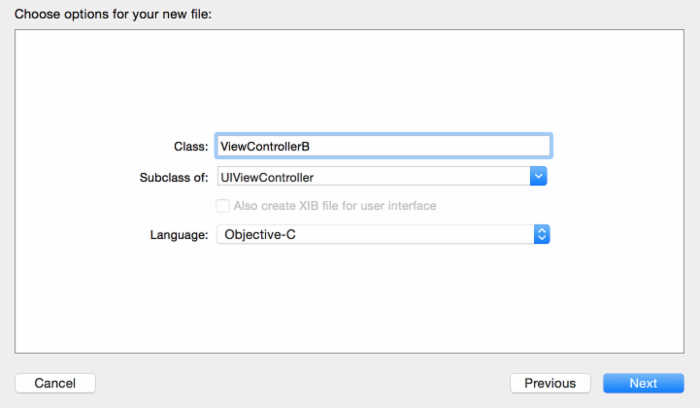Viewport: 700px width, 408px height.
Task: Click the Class name text field
Action: coord(383,146)
